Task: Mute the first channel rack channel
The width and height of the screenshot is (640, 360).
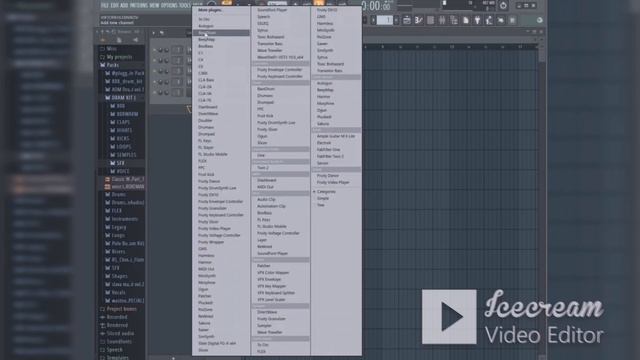Action: 155,50
